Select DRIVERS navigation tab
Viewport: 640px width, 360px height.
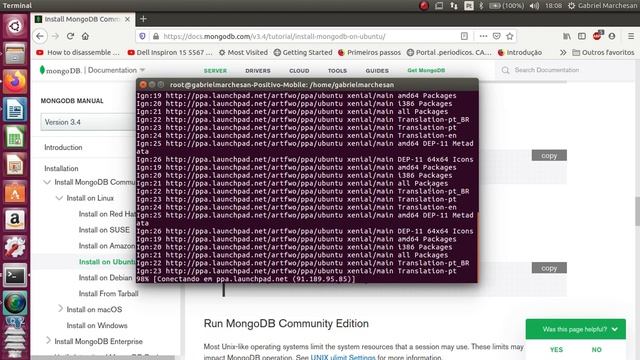tap(258, 71)
